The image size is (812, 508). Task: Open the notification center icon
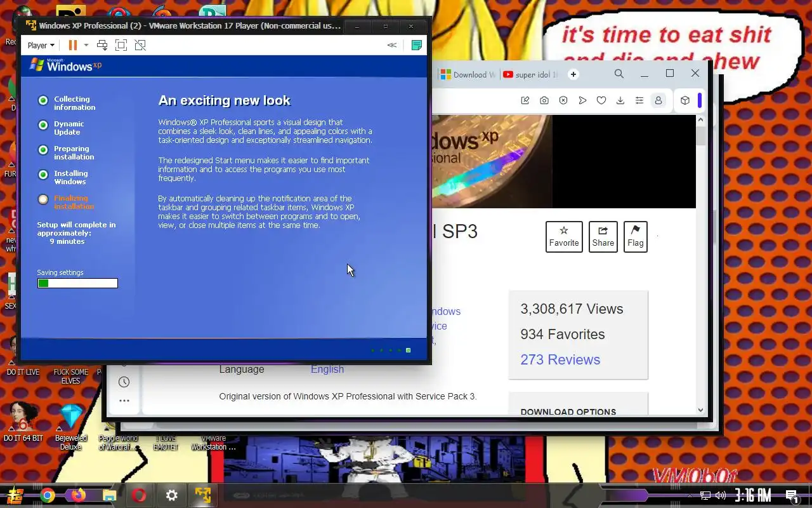click(792, 496)
